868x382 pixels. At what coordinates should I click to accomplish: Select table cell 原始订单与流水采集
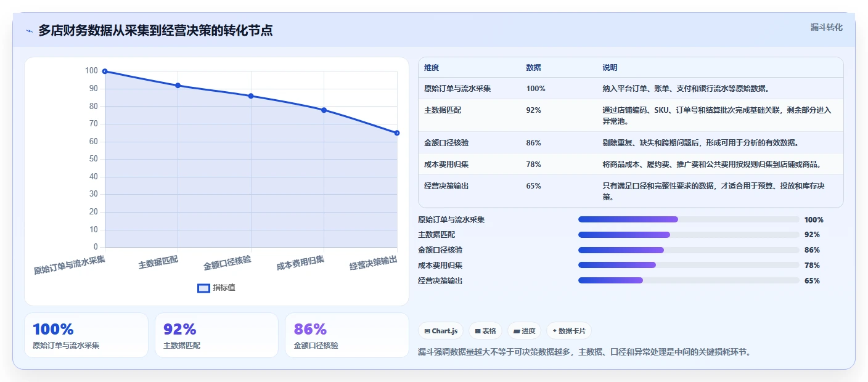[457, 89]
